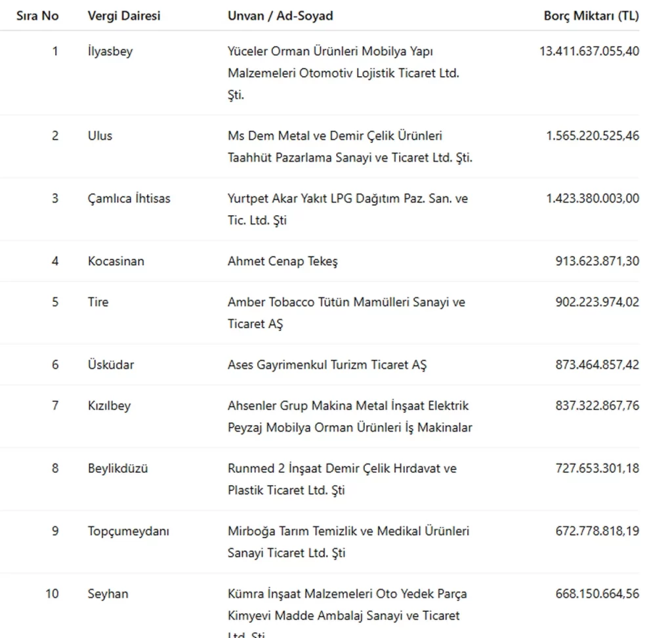Click the "Sıra No" column header
The width and height of the screenshot is (672, 638).
[x=37, y=16]
